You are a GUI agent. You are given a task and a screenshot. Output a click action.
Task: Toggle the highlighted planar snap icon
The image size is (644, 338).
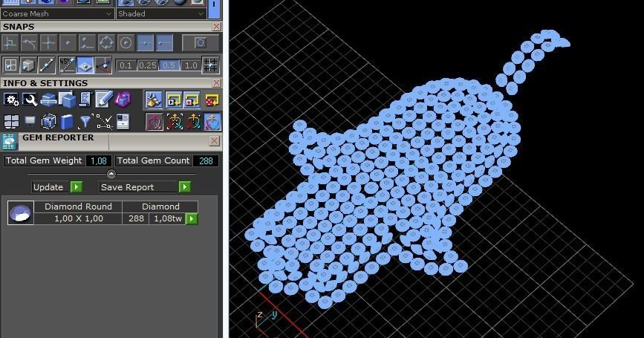(x=85, y=65)
